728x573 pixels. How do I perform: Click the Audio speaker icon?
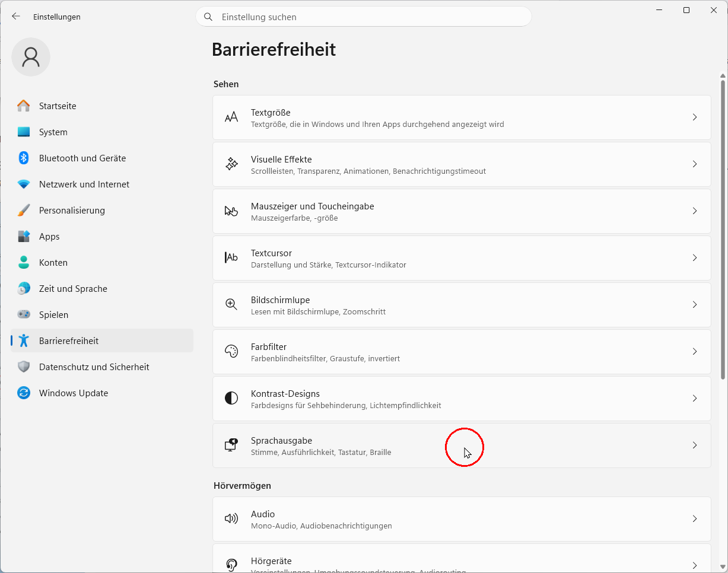(x=231, y=519)
